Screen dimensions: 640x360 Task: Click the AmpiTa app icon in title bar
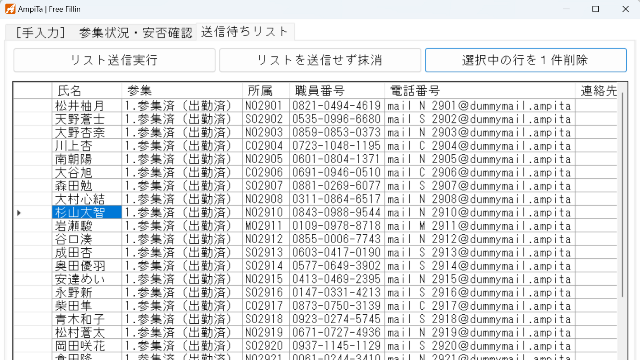[x=10, y=9]
